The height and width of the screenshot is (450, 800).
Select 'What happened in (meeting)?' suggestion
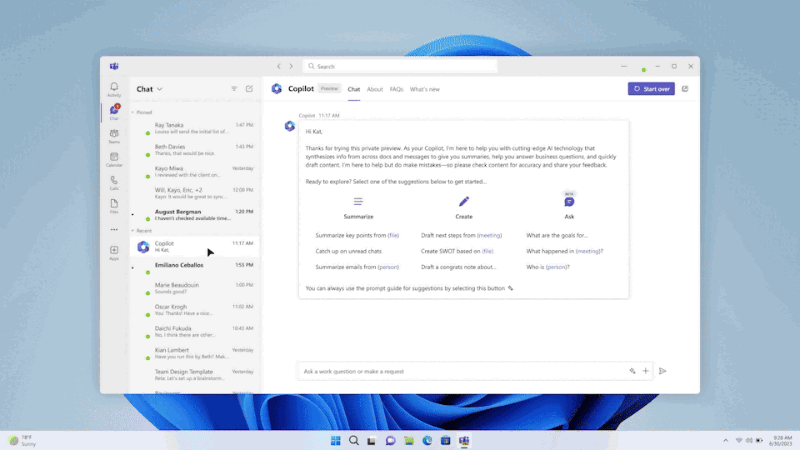click(565, 251)
